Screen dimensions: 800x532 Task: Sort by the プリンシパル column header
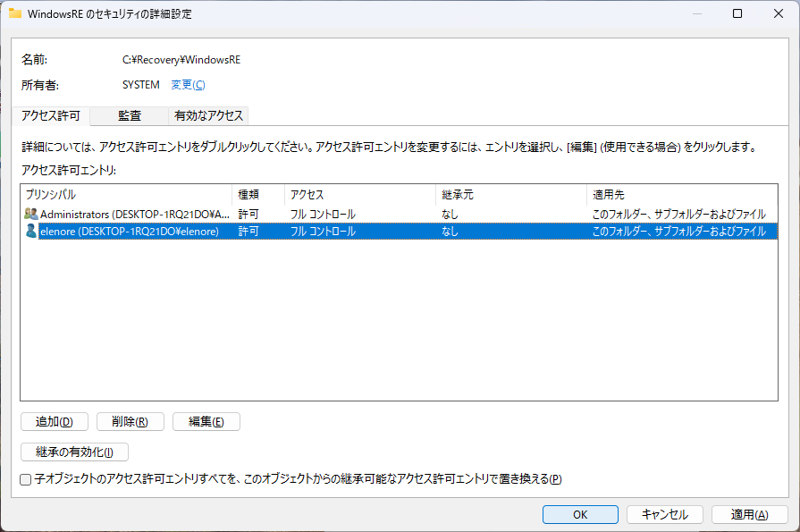click(x=125, y=194)
